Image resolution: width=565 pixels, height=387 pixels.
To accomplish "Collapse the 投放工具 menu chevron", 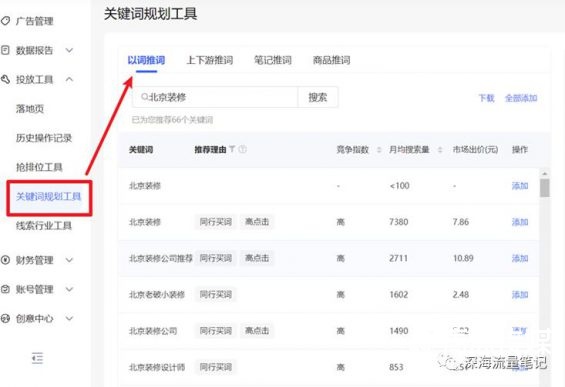I will 70,79.
